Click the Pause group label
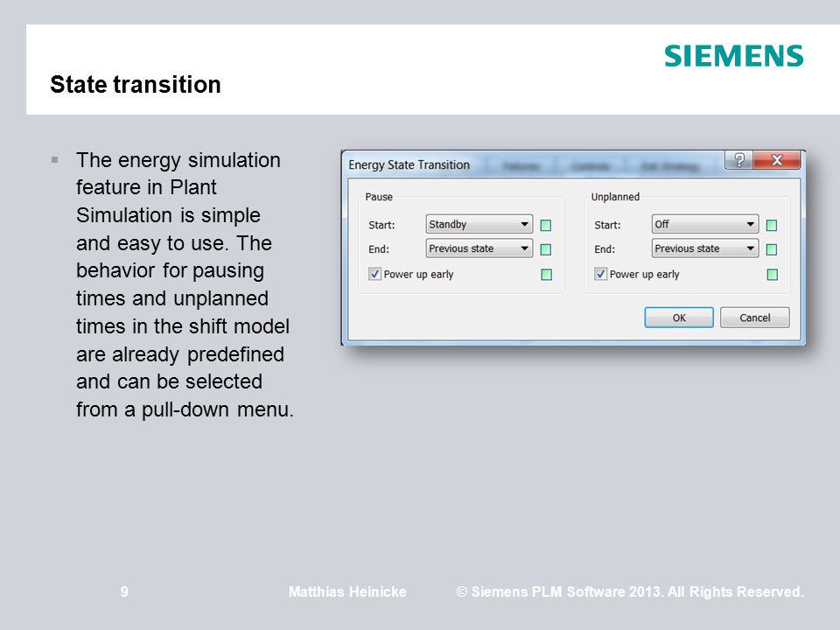 (x=379, y=197)
